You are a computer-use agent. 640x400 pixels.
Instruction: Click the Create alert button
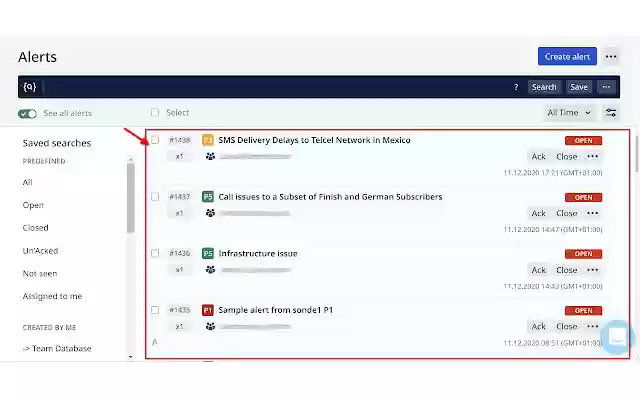pos(567,56)
